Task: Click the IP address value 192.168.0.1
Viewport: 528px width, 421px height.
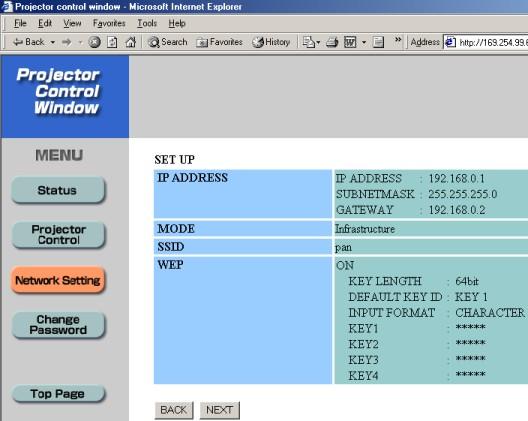Action: [x=456, y=179]
